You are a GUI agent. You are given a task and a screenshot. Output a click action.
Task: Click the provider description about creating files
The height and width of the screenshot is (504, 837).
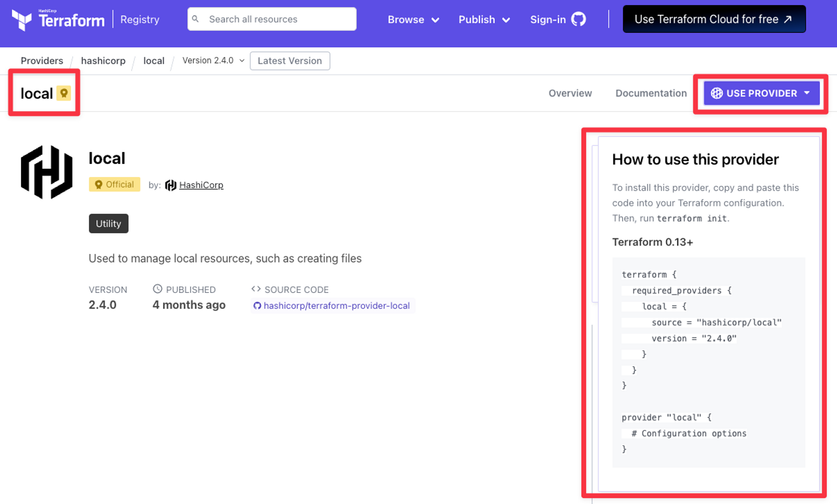tap(225, 258)
